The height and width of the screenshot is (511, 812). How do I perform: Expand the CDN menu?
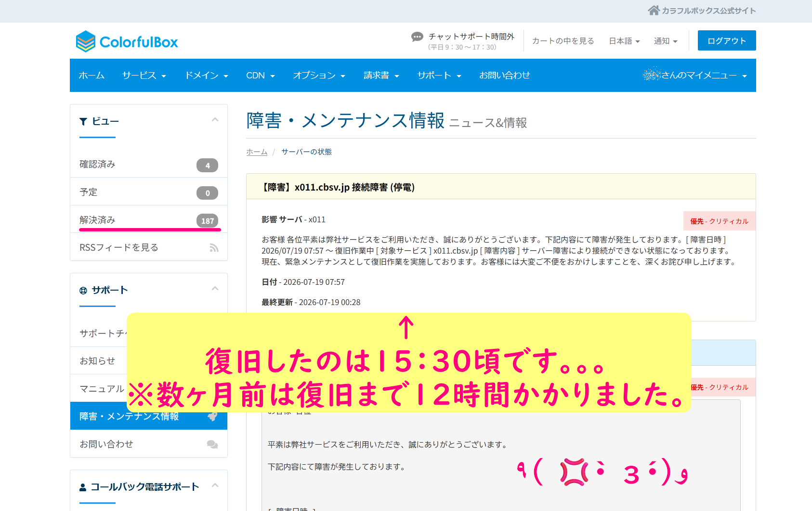(x=261, y=76)
